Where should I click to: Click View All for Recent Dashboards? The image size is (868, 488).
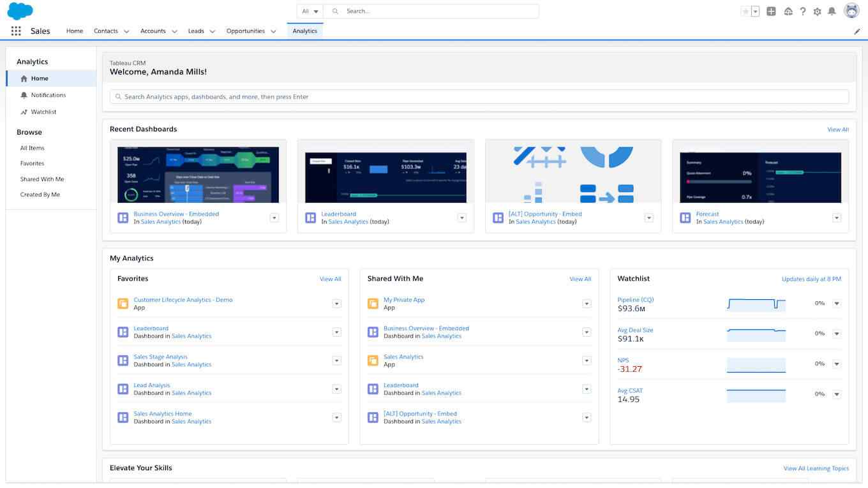coord(838,129)
